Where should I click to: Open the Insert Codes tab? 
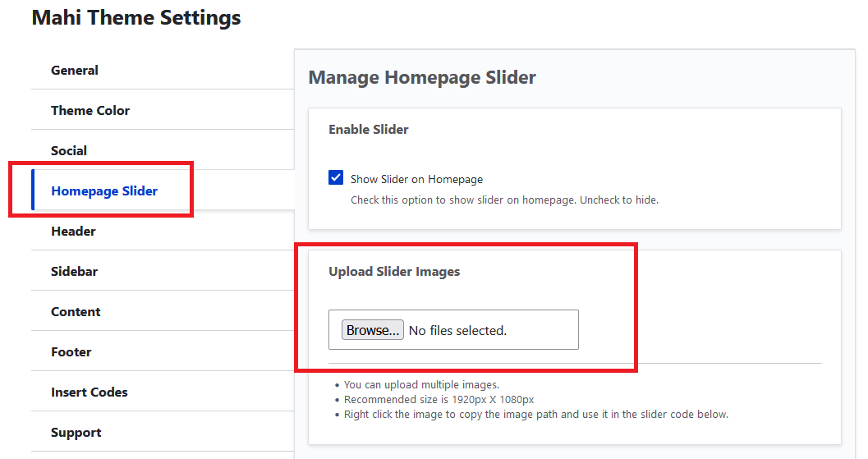coord(90,392)
